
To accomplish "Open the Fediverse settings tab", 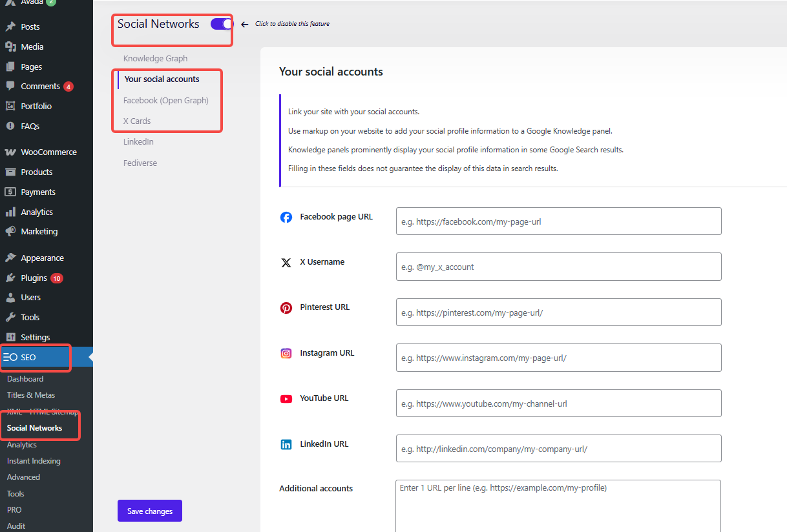I will [140, 163].
